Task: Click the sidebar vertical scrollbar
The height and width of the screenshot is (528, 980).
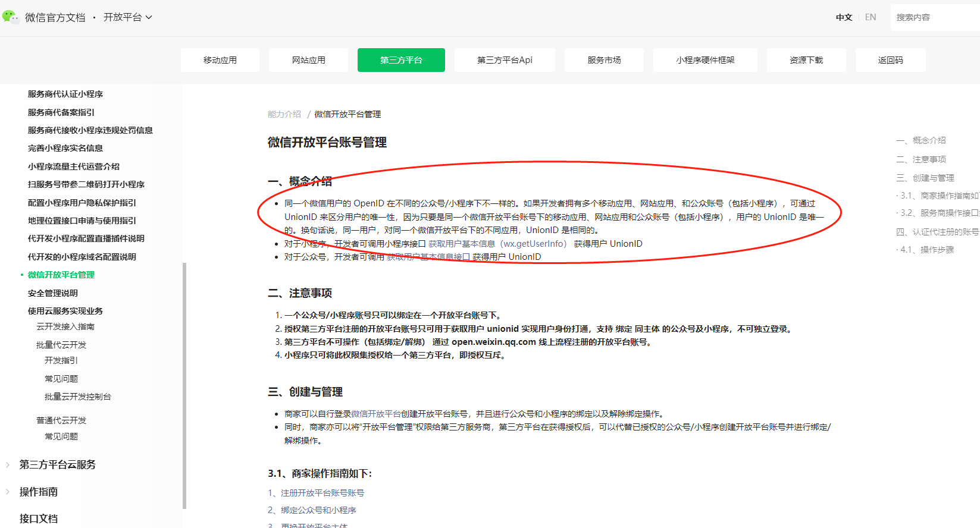Action: (184, 385)
